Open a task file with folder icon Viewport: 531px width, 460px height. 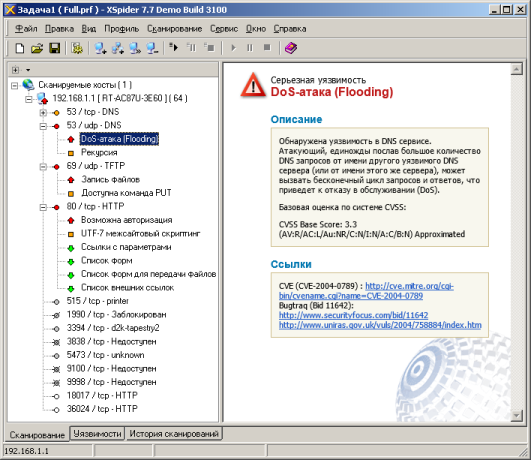pos(37,48)
